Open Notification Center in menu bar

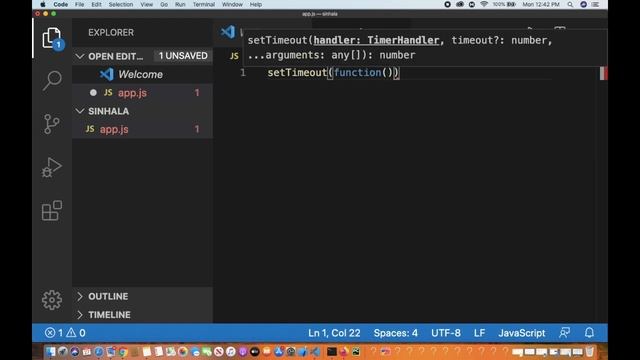[x=596, y=4]
